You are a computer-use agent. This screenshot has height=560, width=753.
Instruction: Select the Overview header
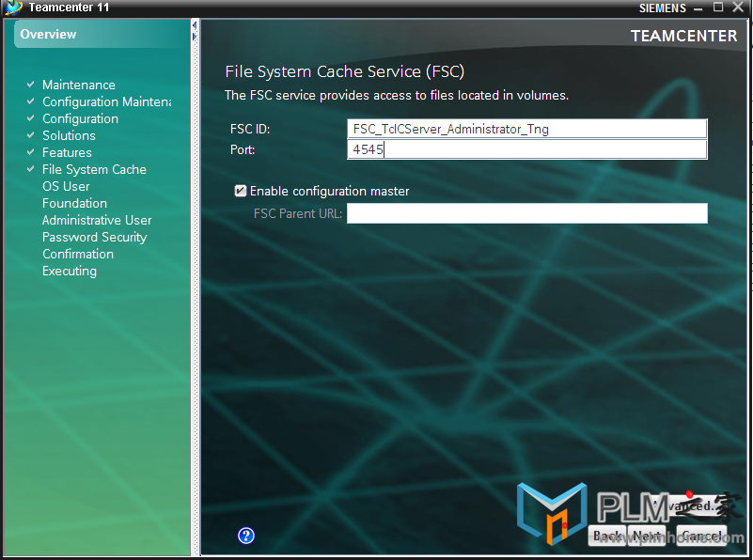102,34
